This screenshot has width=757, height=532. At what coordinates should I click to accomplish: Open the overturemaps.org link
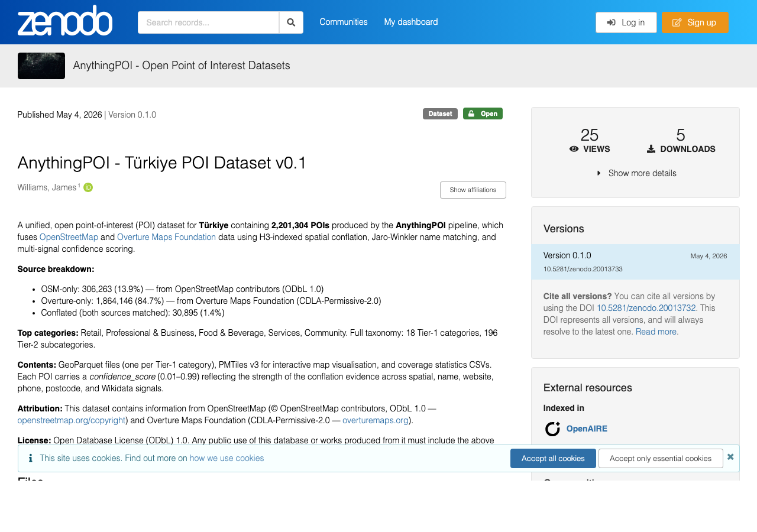(x=376, y=420)
